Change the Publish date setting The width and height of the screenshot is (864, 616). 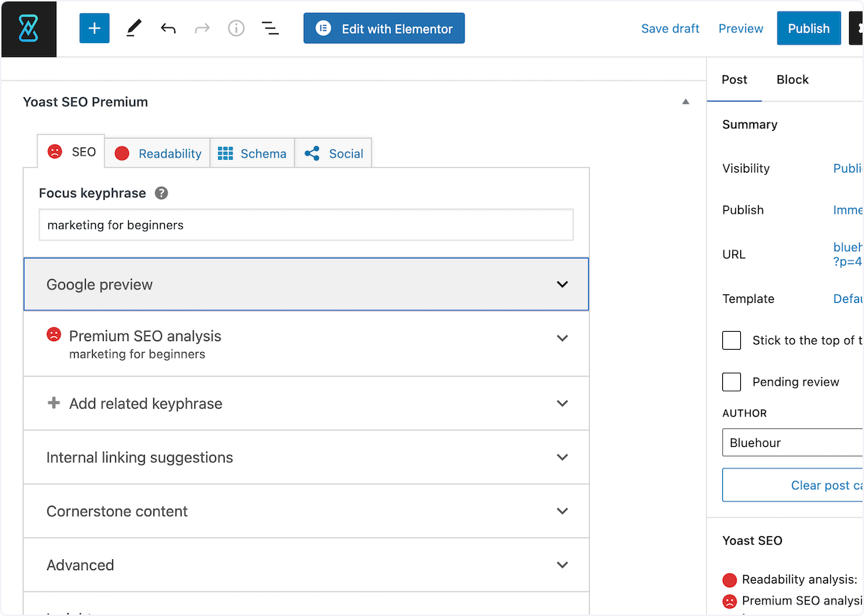click(848, 210)
